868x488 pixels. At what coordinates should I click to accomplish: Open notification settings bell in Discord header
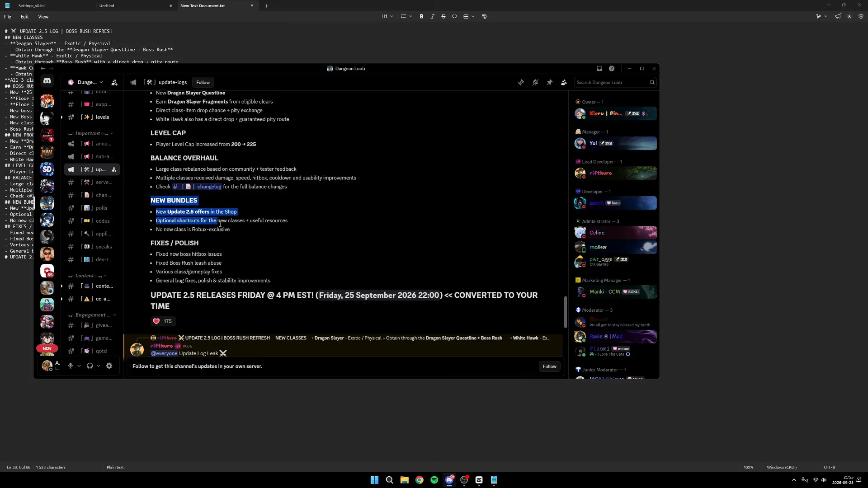tap(535, 82)
